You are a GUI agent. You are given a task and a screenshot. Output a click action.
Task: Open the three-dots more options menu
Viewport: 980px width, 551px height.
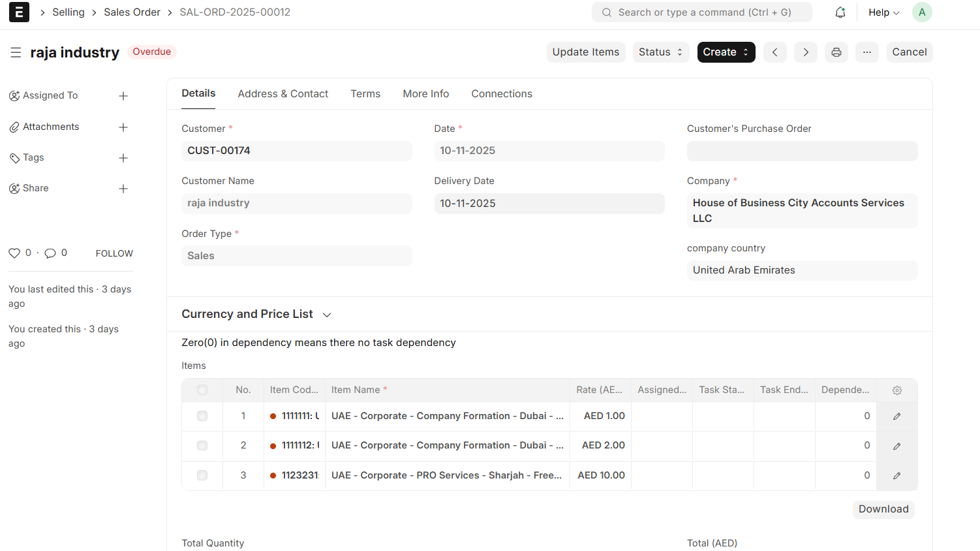pyautogui.click(x=866, y=52)
